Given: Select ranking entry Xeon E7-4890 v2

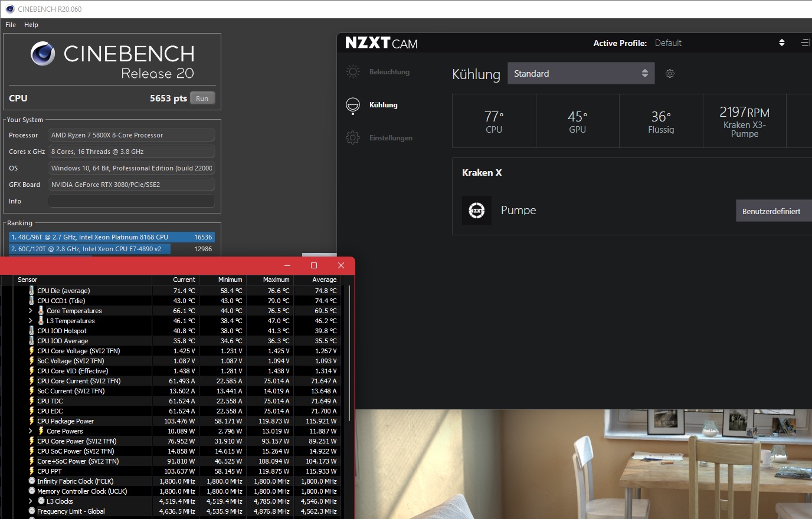Looking at the screenshot, I should (x=112, y=249).
